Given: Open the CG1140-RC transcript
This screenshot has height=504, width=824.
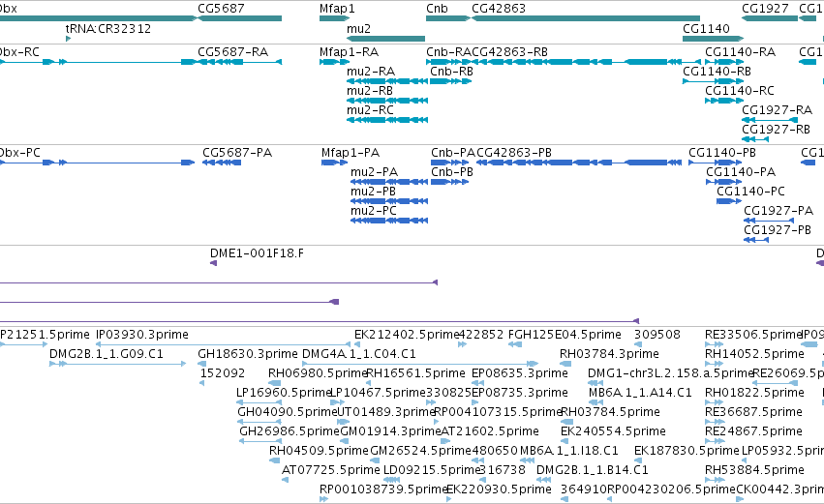Looking at the screenshot, I should [x=724, y=101].
